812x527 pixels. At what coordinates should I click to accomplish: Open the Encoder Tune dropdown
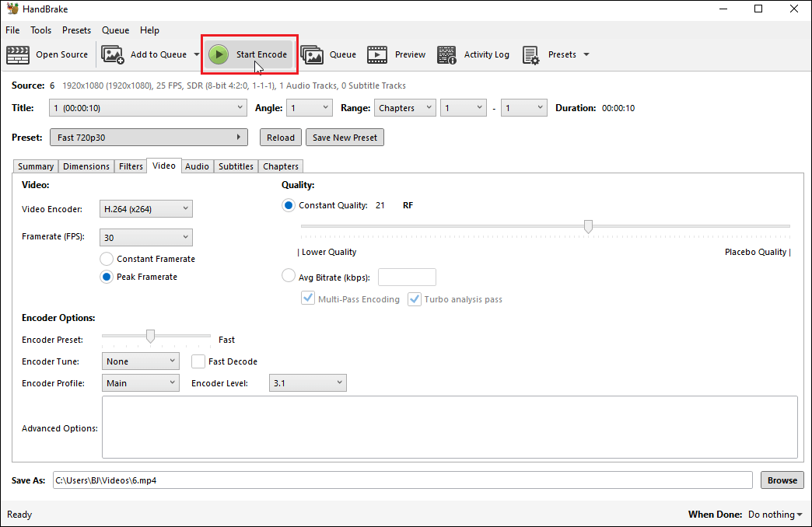[x=140, y=361]
